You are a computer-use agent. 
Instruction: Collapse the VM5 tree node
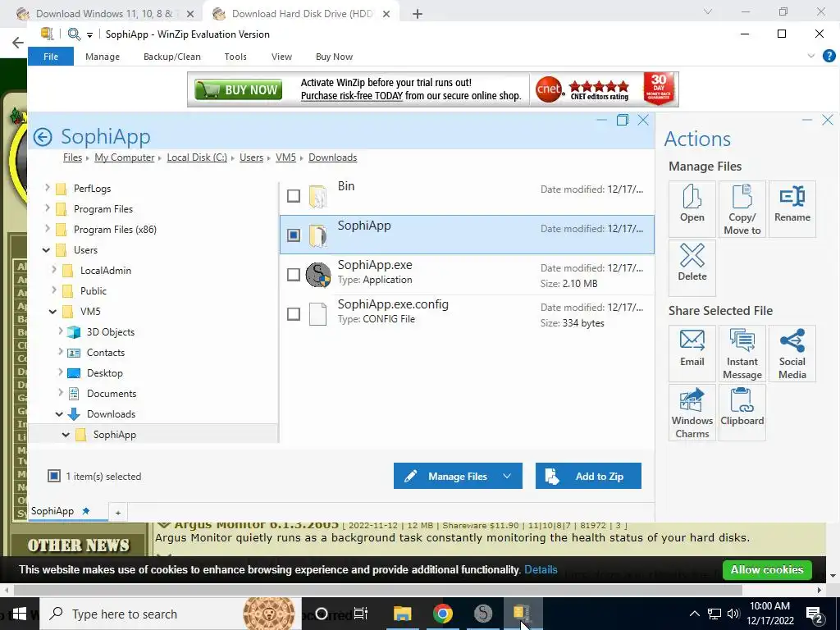[53, 311]
